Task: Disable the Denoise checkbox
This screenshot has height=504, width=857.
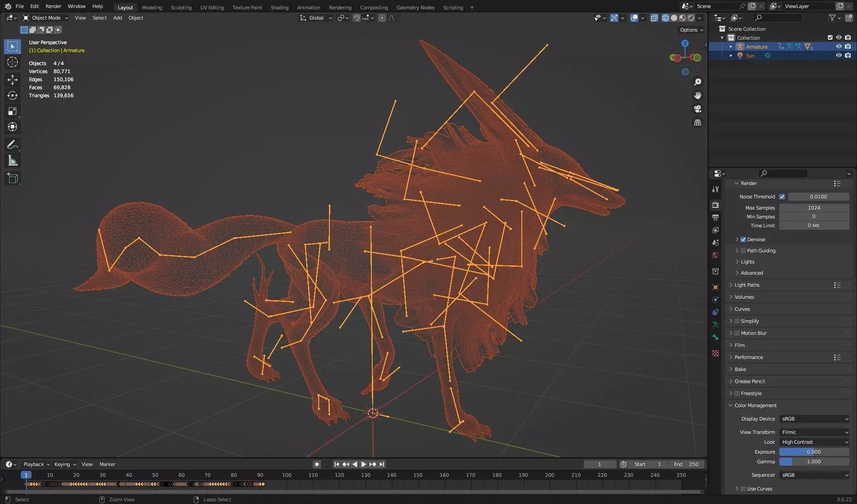Action: pos(743,240)
